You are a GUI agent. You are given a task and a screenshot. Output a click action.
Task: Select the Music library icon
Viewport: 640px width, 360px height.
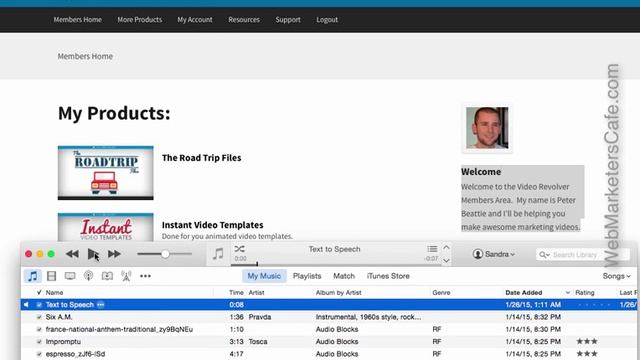(x=33, y=276)
